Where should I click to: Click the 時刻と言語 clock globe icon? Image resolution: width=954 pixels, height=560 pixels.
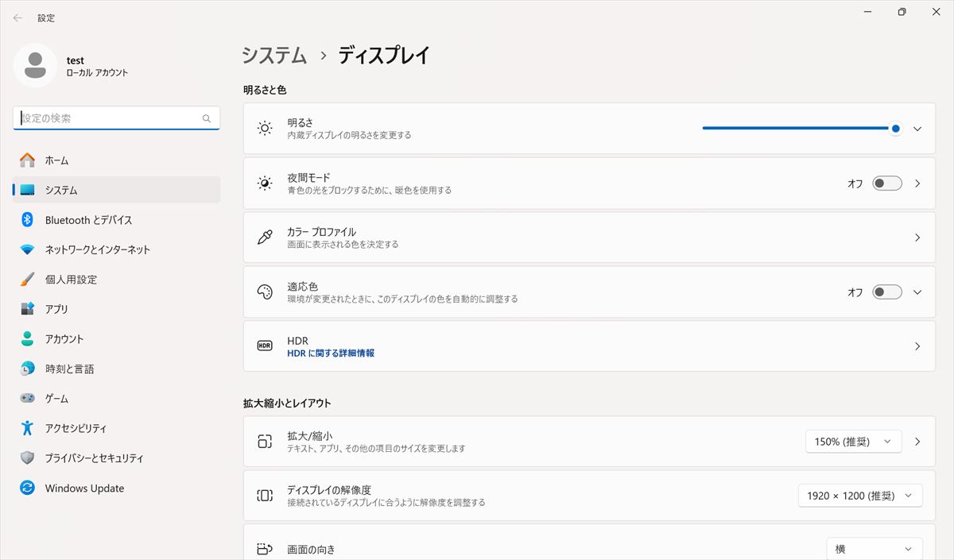pos(28,369)
